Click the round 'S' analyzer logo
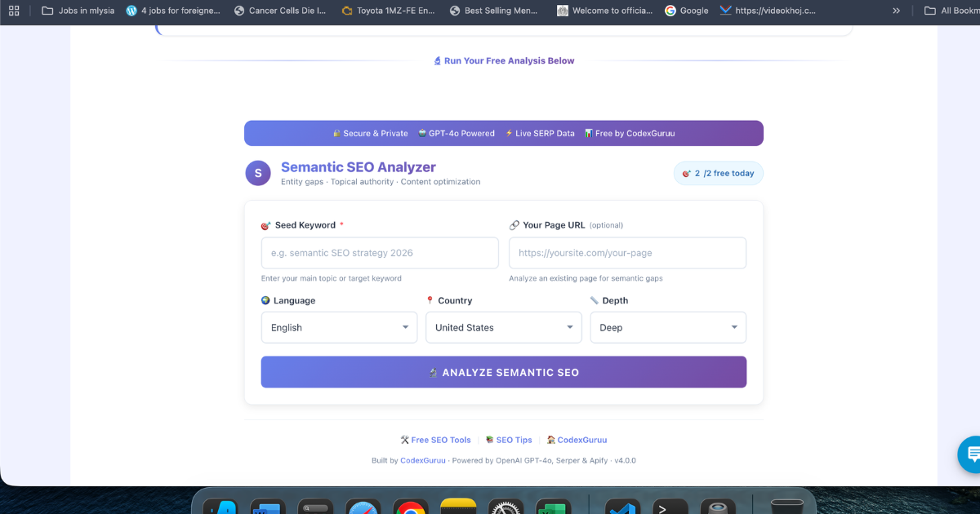The width and height of the screenshot is (980, 514). pyautogui.click(x=258, y=173)
